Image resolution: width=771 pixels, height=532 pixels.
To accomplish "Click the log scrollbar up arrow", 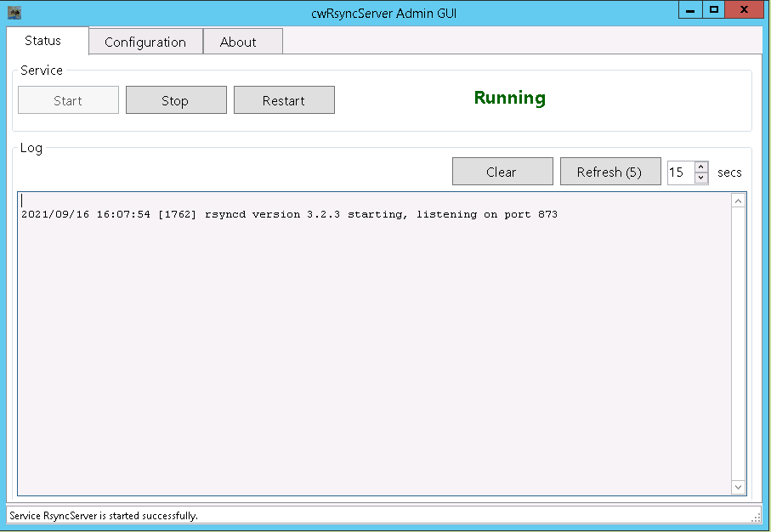I will pos(739,201).
